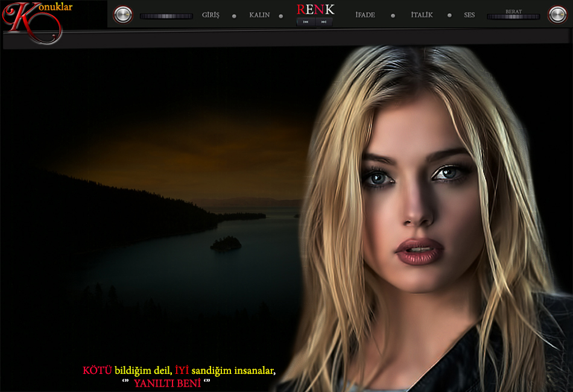Skip to previous color under RENK
The width and height of the screenshot is (573, 392).
point(306,22)
